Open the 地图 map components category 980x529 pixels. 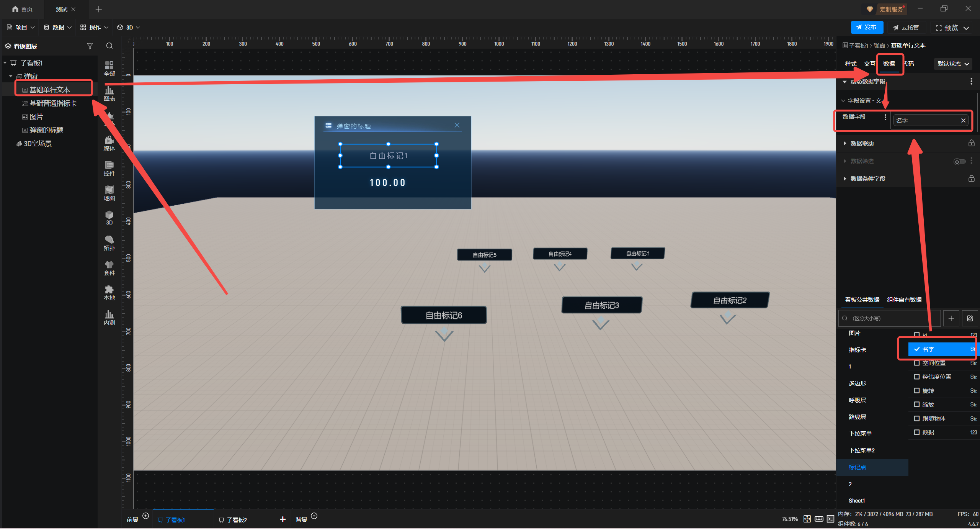coord(109,193)
